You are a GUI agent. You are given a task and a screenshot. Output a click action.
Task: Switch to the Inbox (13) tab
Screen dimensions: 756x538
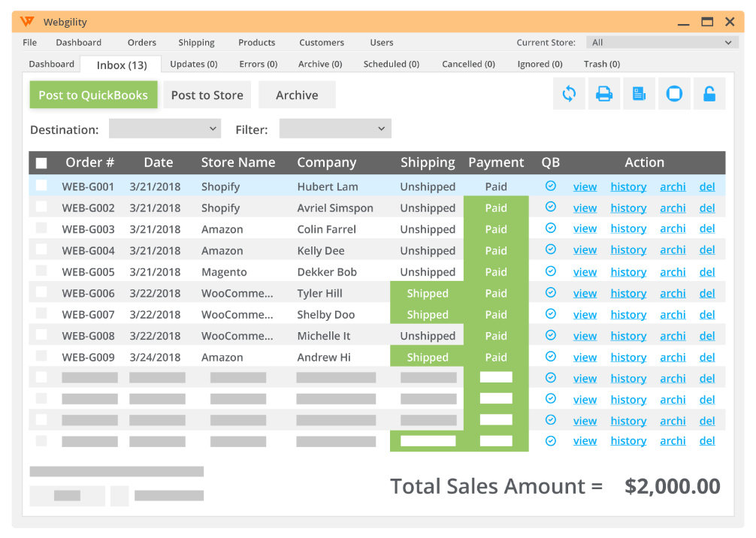122,65
